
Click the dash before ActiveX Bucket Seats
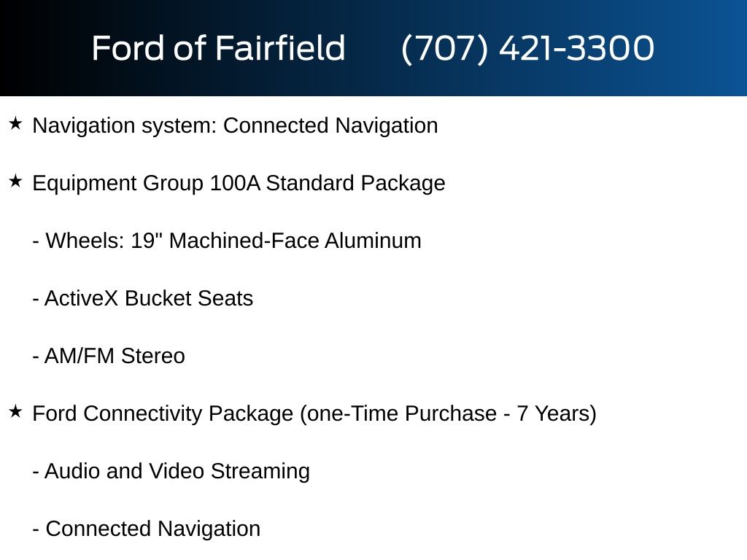tap(36, 299)
